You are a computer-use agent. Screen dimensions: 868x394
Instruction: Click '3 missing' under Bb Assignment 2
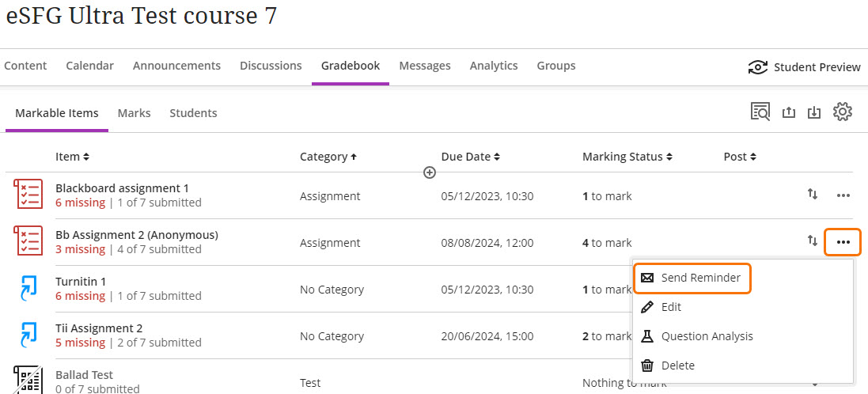click(80, 249)
